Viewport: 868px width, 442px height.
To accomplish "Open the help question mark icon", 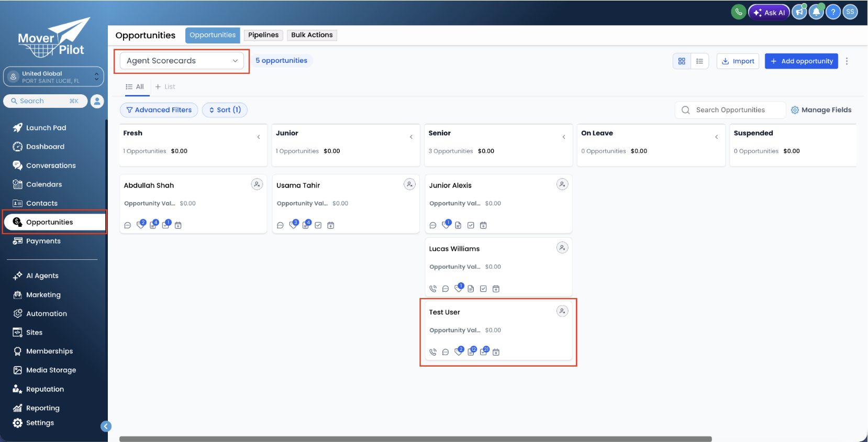I will point(833,12).
